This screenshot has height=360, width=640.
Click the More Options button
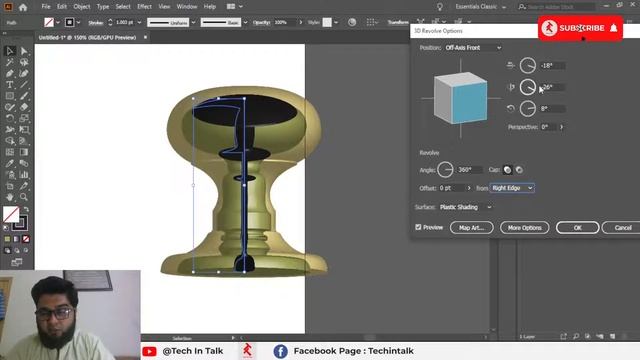coord(524,228)
